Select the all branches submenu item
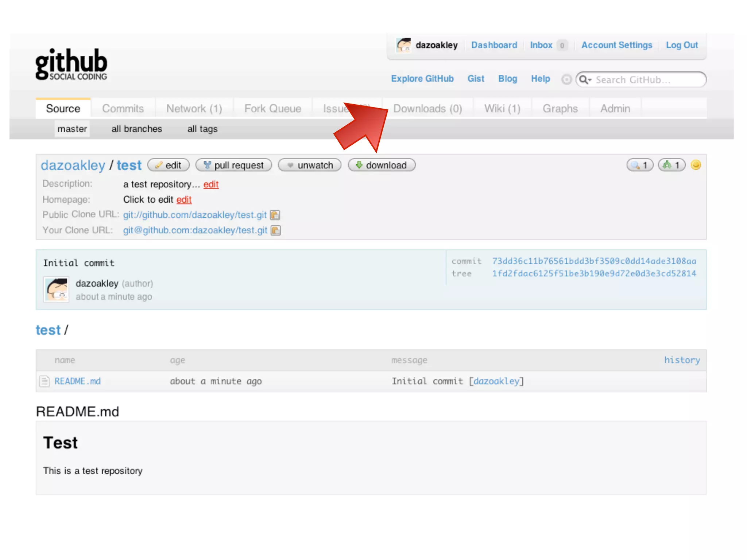Screen dimensions: 747x560 137,129
